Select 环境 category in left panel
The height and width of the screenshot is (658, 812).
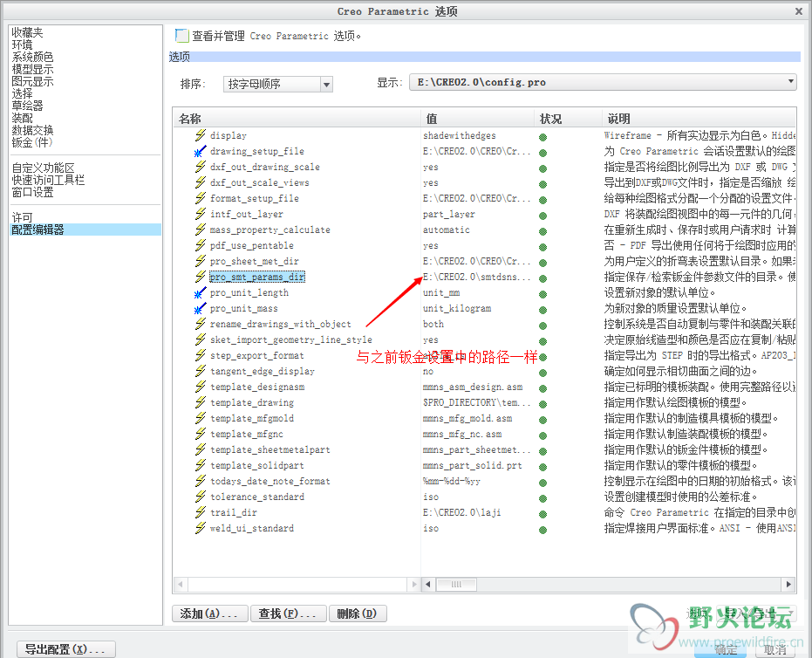pos(23,45)
